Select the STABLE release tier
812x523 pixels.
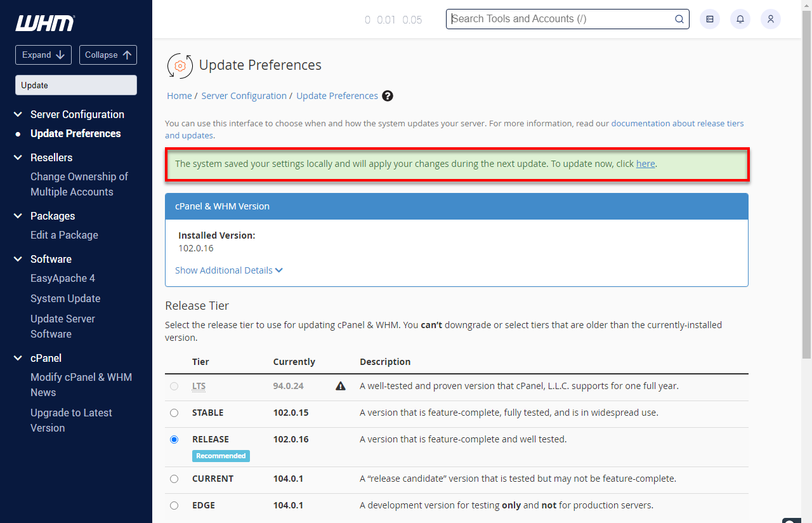[x=174, y=413]
